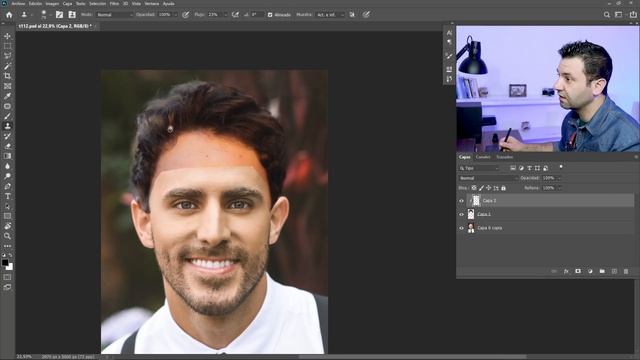This screenshot has width=640, height=360.
Task: Open the brush preset picker arrow
Action: pos(50,15)
